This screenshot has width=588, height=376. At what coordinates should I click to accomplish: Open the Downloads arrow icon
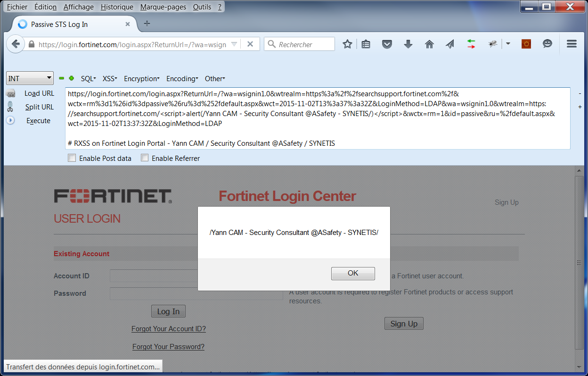coord(408,44)
